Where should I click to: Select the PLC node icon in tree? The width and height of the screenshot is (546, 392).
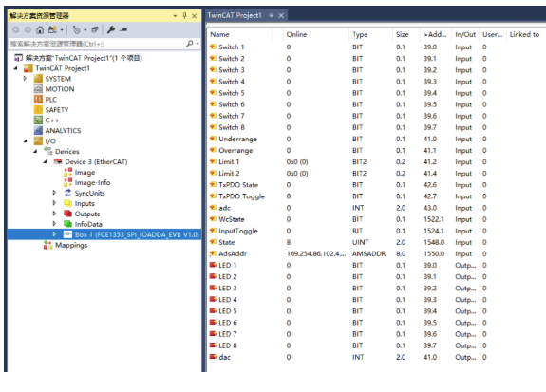[x=38, y=100]
